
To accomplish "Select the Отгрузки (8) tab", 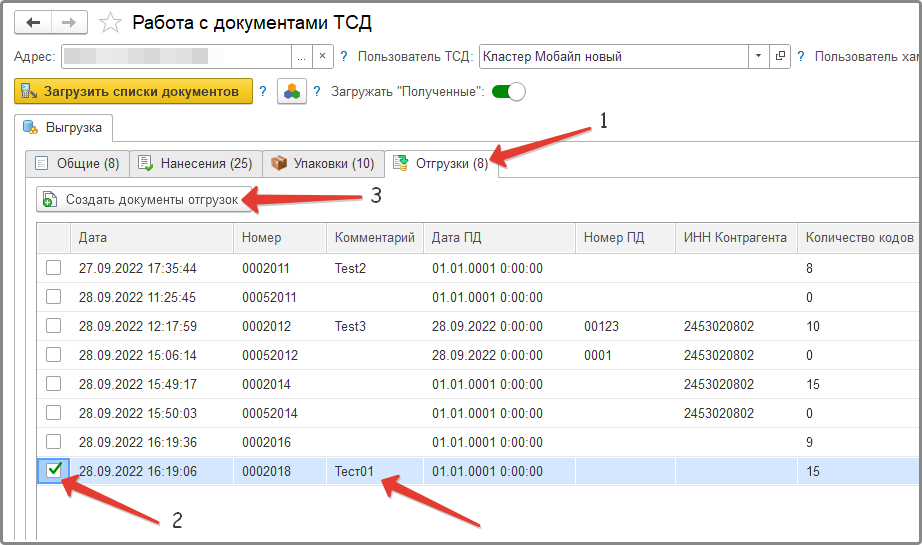I will point(441,163).
